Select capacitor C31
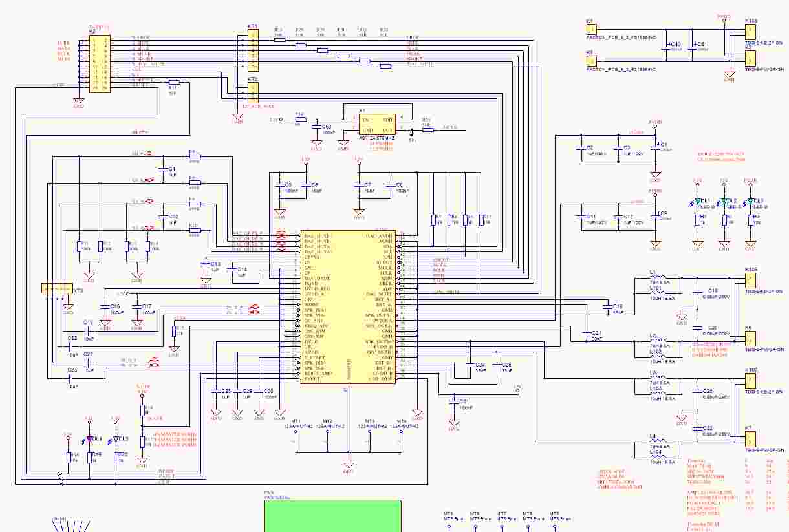Screen dimensions: 789x532 [x=453, y=401]
